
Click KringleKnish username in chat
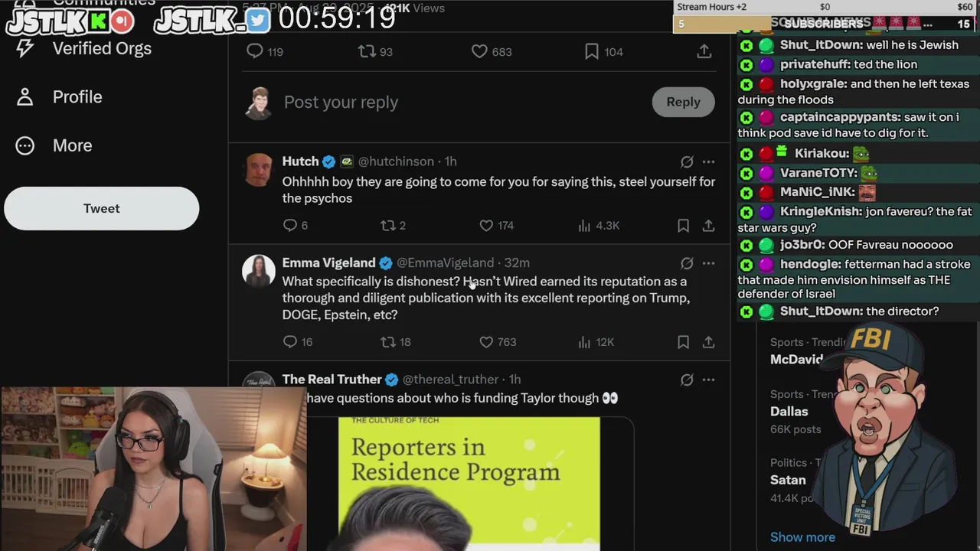click(x=820, y=211)
